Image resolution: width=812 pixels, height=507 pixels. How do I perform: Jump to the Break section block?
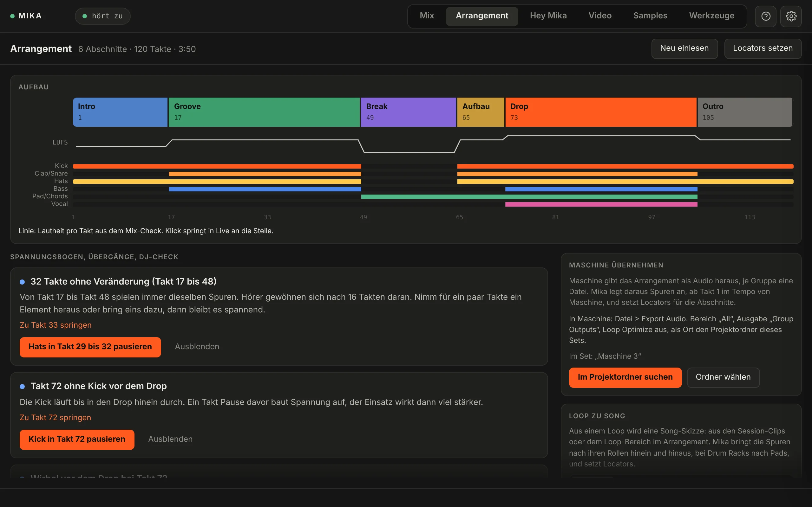pos(408,112)
